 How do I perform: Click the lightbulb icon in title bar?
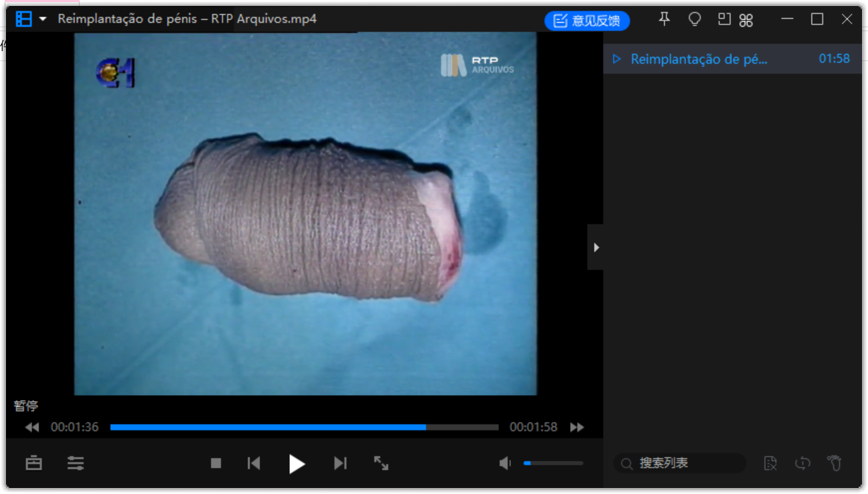[695, 19]
